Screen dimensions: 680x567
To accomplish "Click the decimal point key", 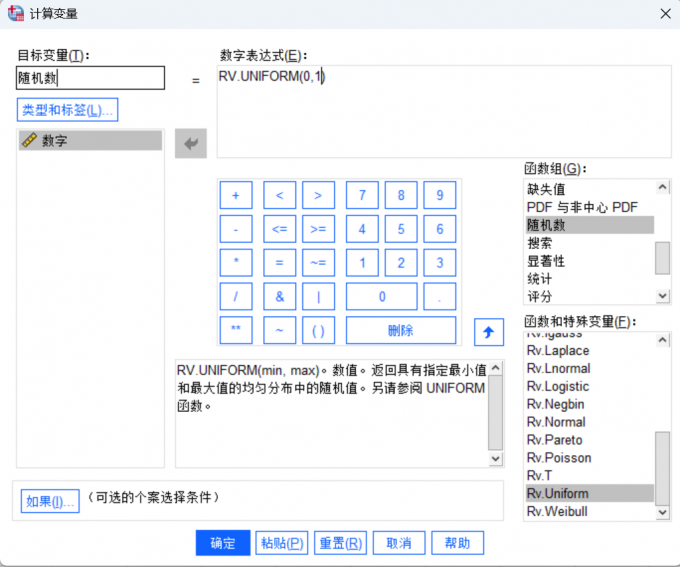I will tap(440, 296).
